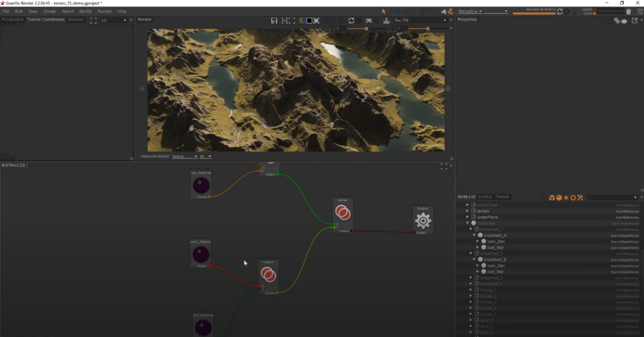Expand the terrain tree item

click(467, 211)
